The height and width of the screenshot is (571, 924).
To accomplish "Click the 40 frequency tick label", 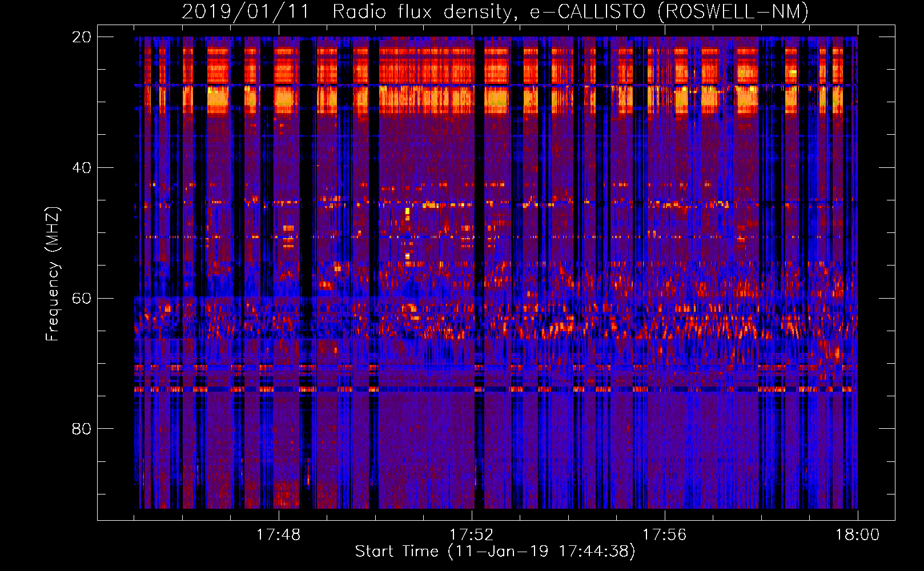I will [81, 168].
